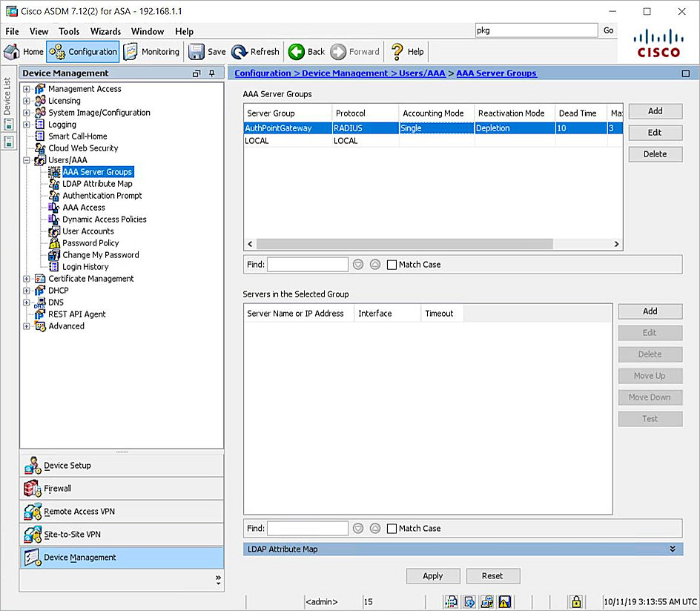Navigate Back in ASDM
The image size is (700, 611).
[x=306, y=51]
